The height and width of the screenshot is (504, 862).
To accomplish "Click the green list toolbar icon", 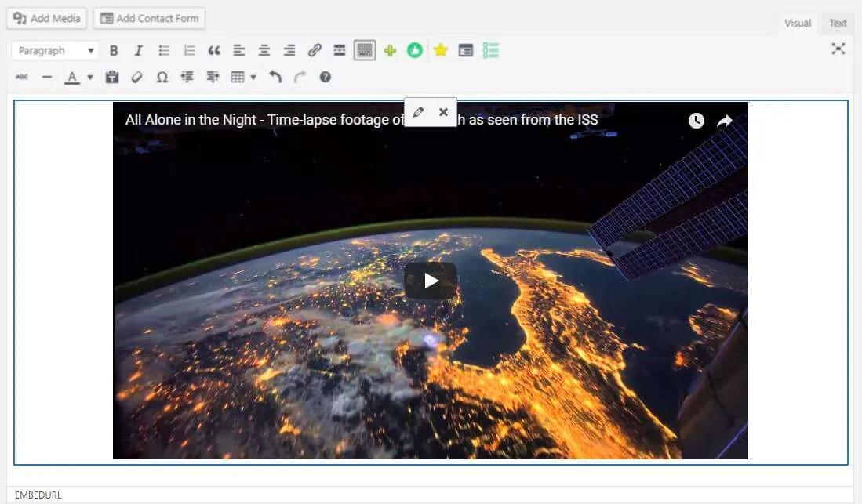I will 490,51.
